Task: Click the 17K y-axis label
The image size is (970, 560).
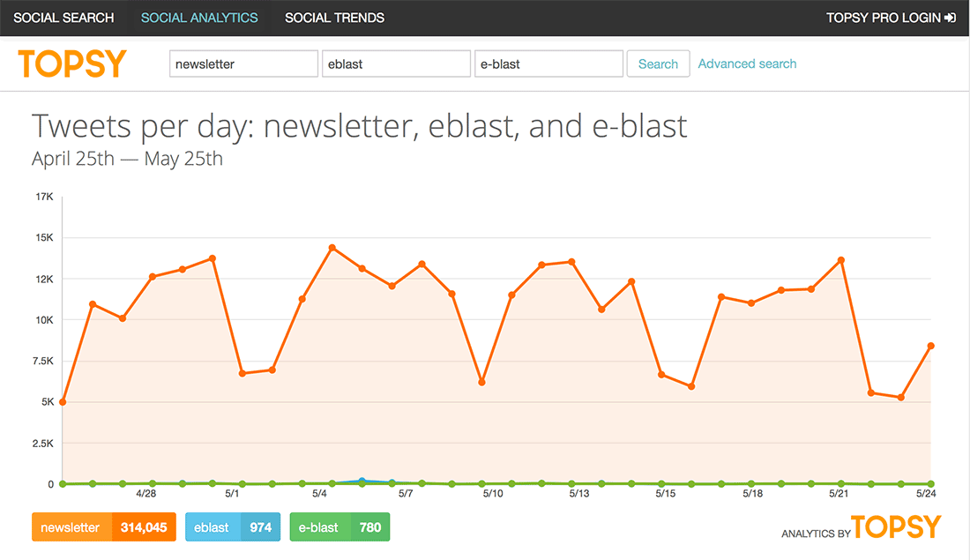Action: (45, 197)
